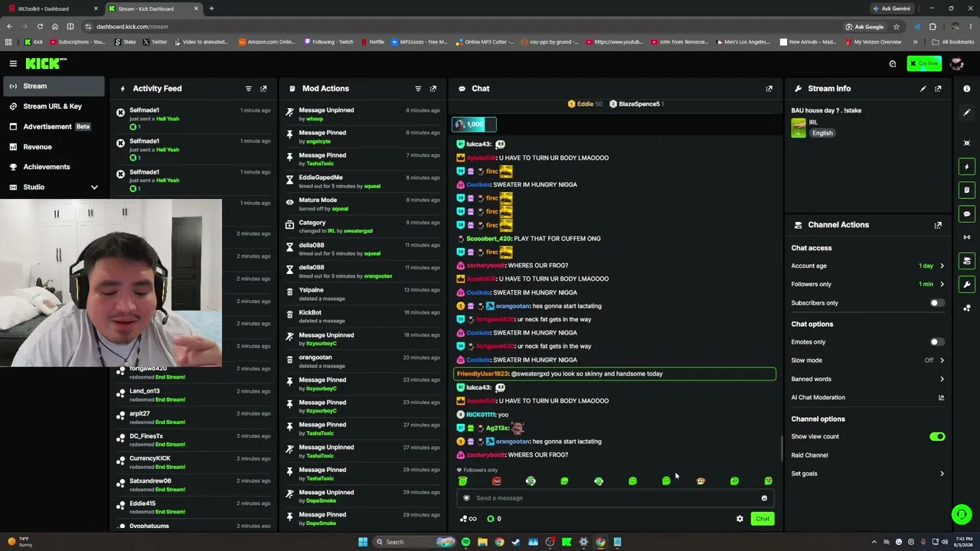980x551 pixels.
Task: Filter the Activity Feed panel
Action: [x=248, y=89]
